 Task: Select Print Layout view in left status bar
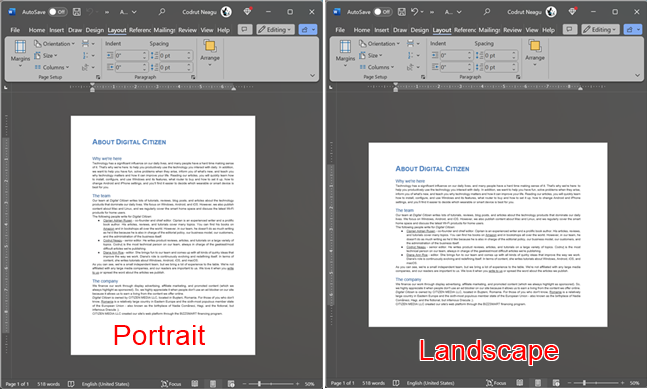213,384
